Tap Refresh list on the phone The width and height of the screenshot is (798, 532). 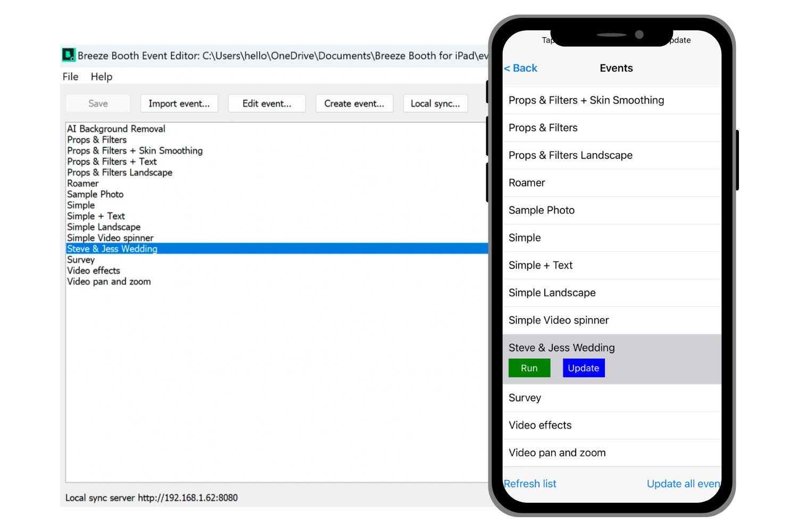pos(530,484)
